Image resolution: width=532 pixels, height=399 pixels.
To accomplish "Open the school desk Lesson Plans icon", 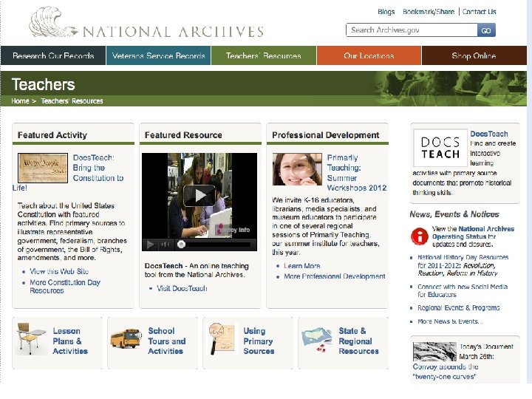I will click(31, 341).
